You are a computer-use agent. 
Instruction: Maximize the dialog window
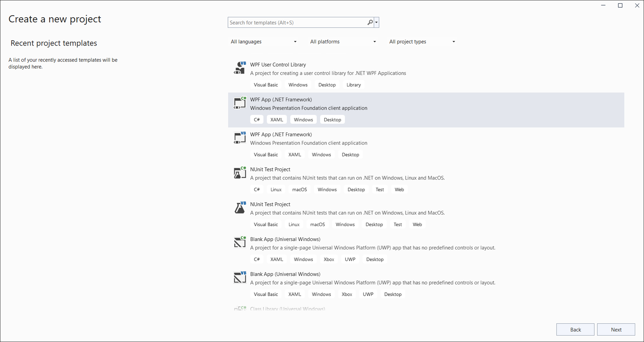pyautogui.click(x=620, y=5)
